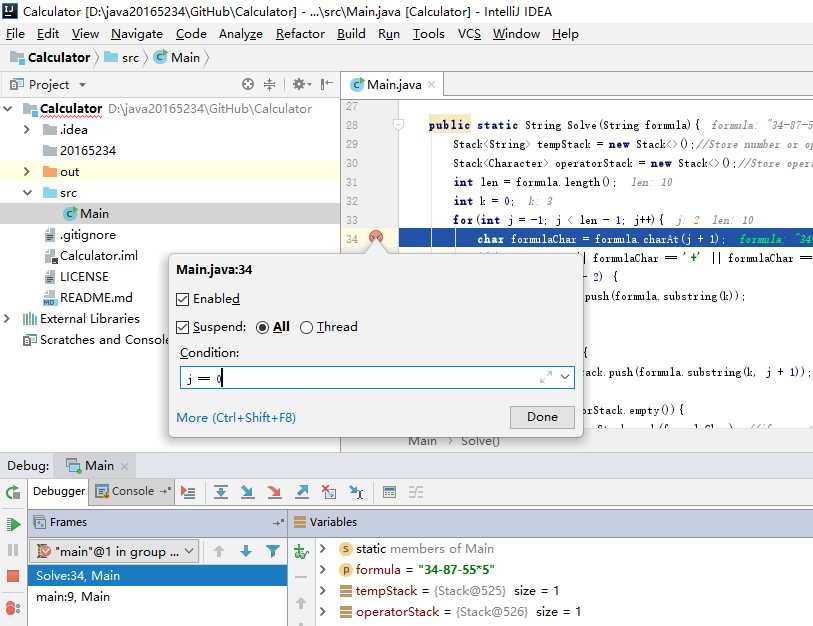Viewport: 813px width, 626px height.
Task: Open the thread selector main@1 dropdown
Action: coord(114,551)
